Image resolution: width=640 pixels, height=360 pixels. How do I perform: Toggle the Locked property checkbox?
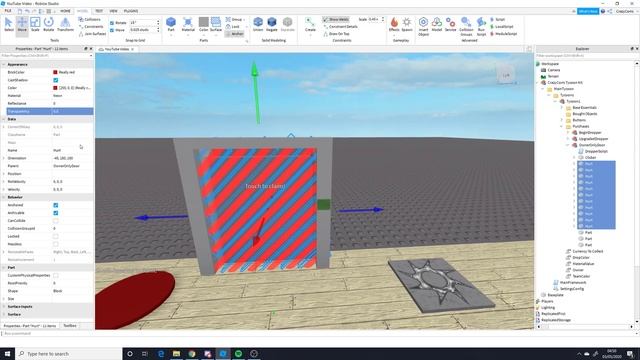(x=56, y=236)
